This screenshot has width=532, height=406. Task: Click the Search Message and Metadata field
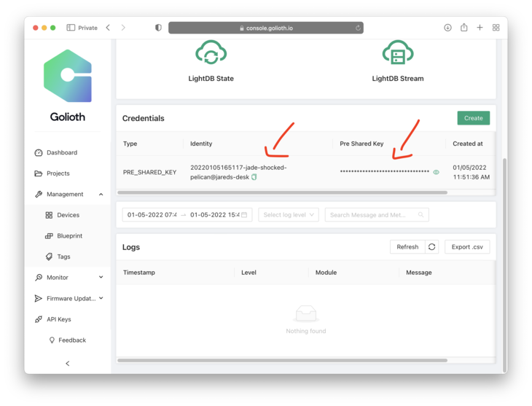[x=377, y=214]
